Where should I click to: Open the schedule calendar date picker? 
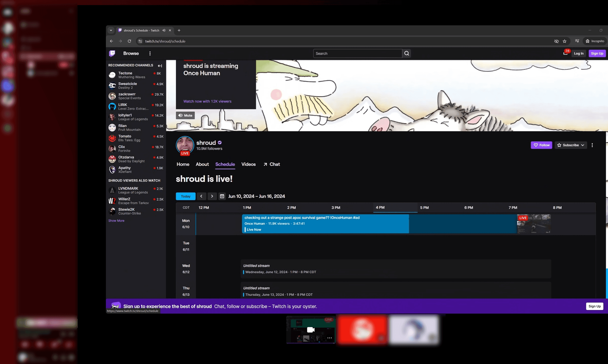point(222,196)
